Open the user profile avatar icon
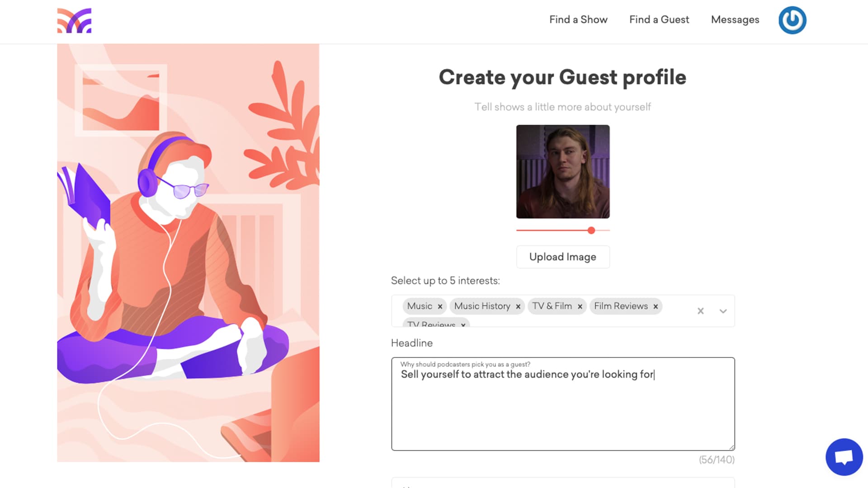 [x=792, y=20]
